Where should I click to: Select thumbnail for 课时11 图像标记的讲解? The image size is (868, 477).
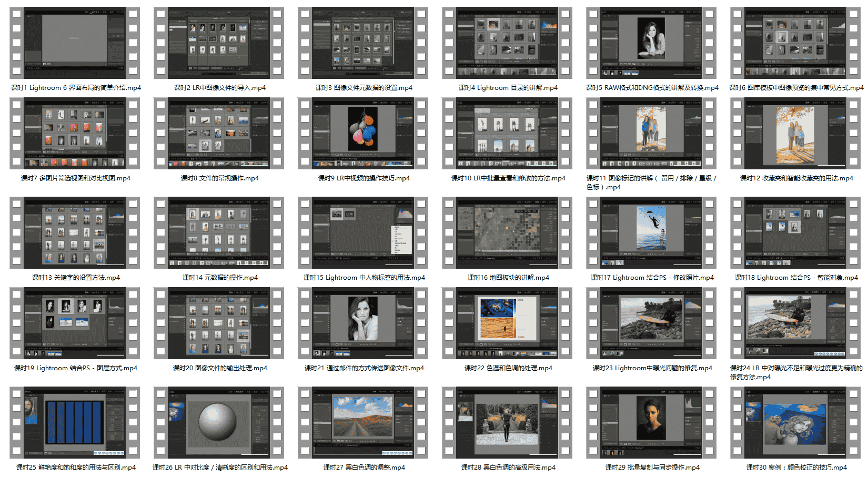click(x=651, y=133)
